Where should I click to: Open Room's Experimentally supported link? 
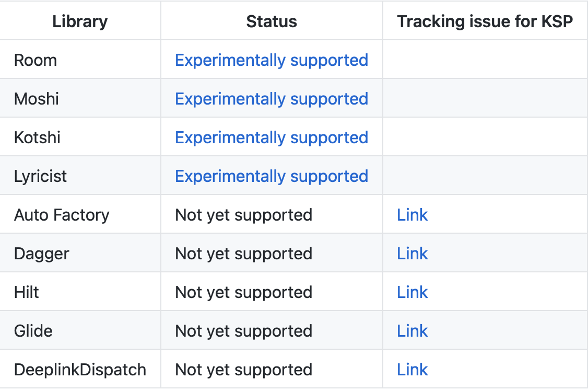pyautogui.click(x=272, y=61)
